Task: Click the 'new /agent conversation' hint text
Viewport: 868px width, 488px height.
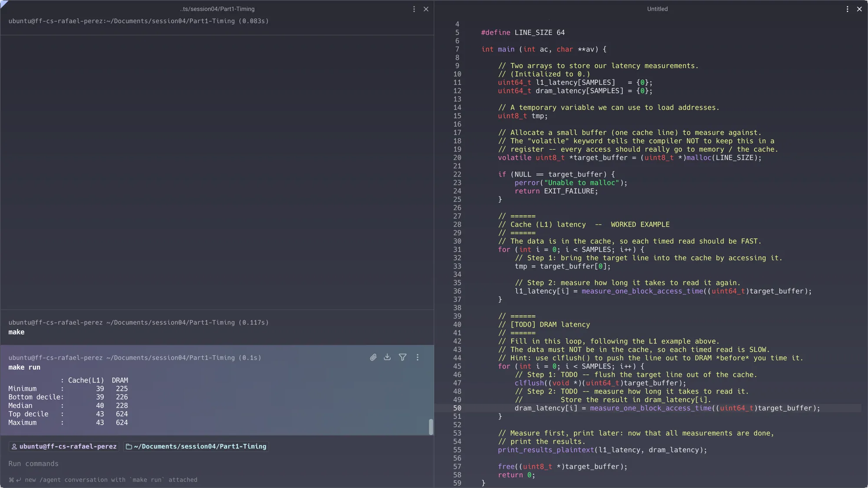Action: click(x=111, y=480)
